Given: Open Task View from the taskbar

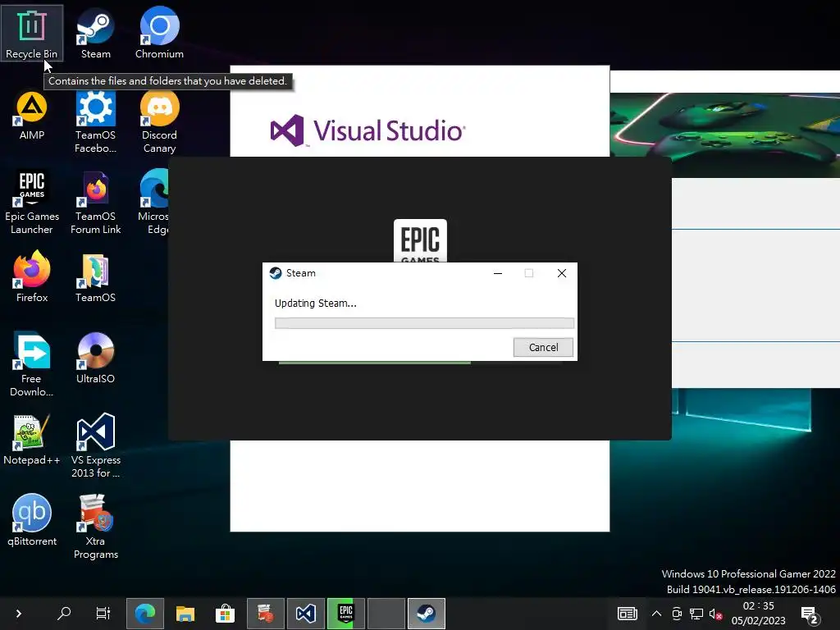Looking at the screenshot, I should click(x=103, y=614).
